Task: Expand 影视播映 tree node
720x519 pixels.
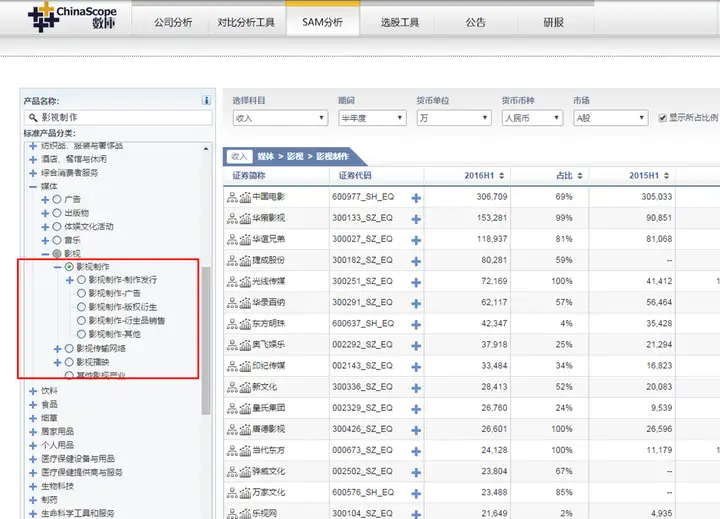Action: (57, 362)
